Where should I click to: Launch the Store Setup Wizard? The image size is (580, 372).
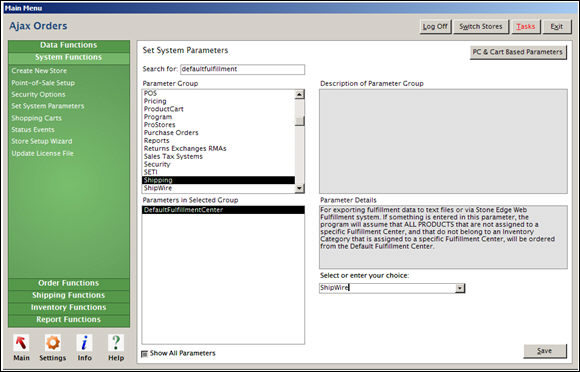click(42, 141)
